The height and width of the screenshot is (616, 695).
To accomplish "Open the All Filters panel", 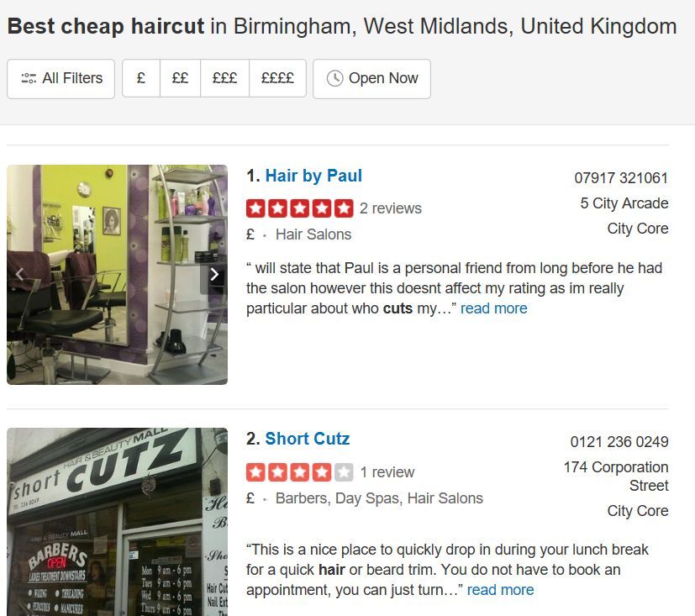I will (x=61, y=79).
